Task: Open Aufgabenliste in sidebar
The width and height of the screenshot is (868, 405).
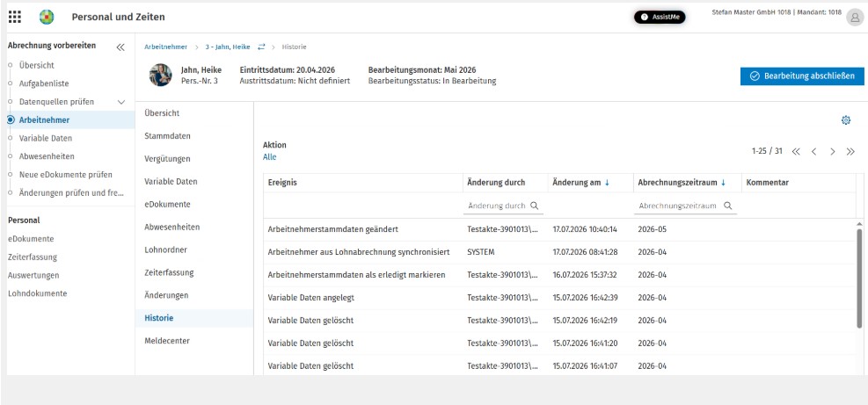Action: 44,83
